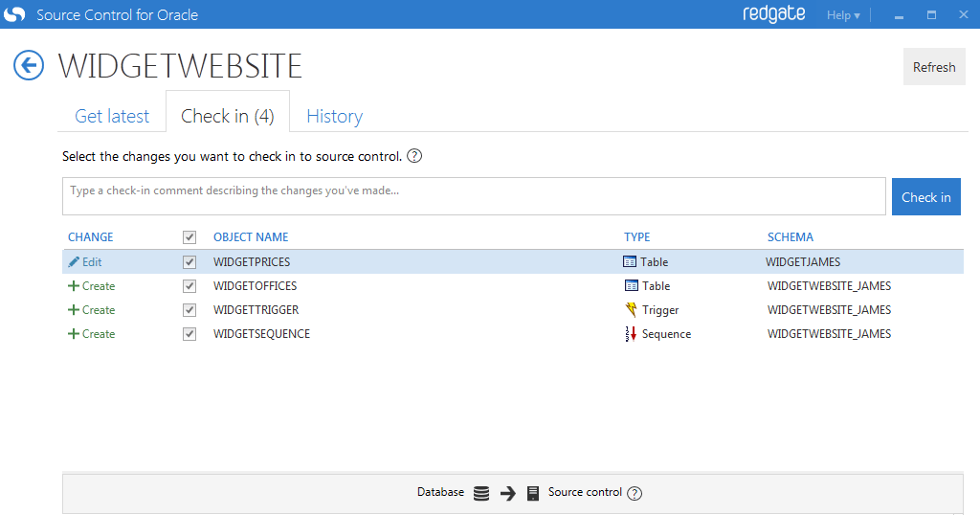Screen dimensions: 980x515
Task: Click the Database stack icon at bottom
Action: click(481, 493)
